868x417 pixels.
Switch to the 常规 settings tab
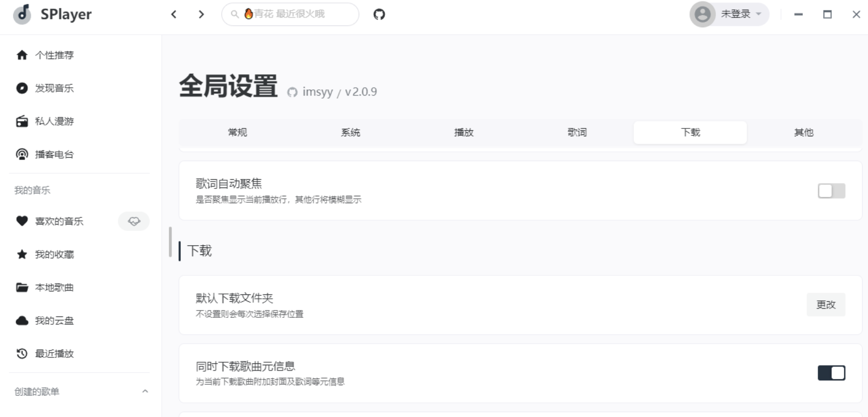pos(238,132)
